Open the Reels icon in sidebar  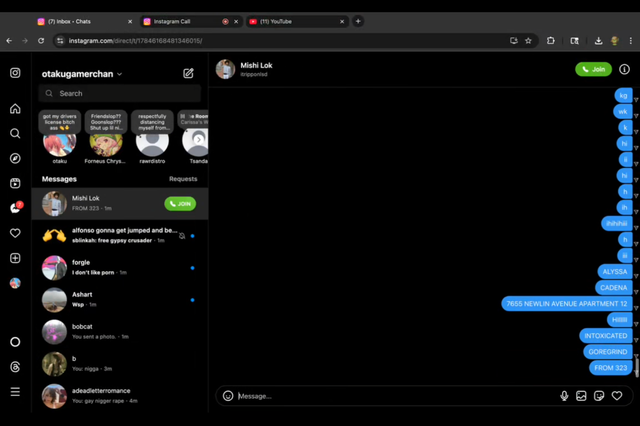15,183
